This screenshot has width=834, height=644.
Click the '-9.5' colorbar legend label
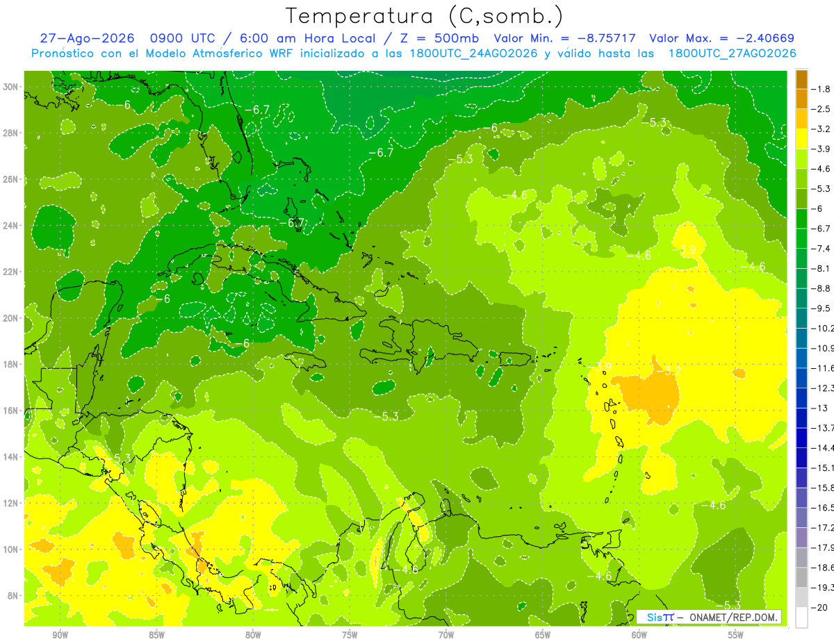coord(821,308)
